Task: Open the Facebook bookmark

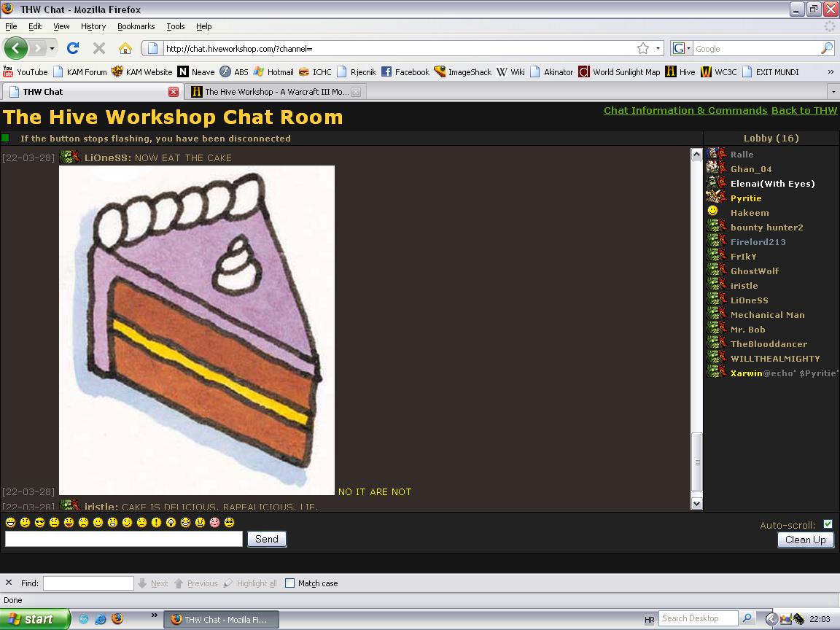Action: point(405,71)
